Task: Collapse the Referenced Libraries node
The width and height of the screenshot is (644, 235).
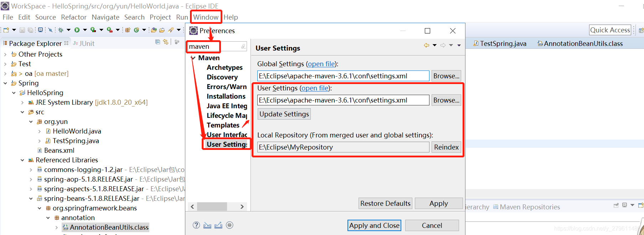Action: click(x=22, y=160)
